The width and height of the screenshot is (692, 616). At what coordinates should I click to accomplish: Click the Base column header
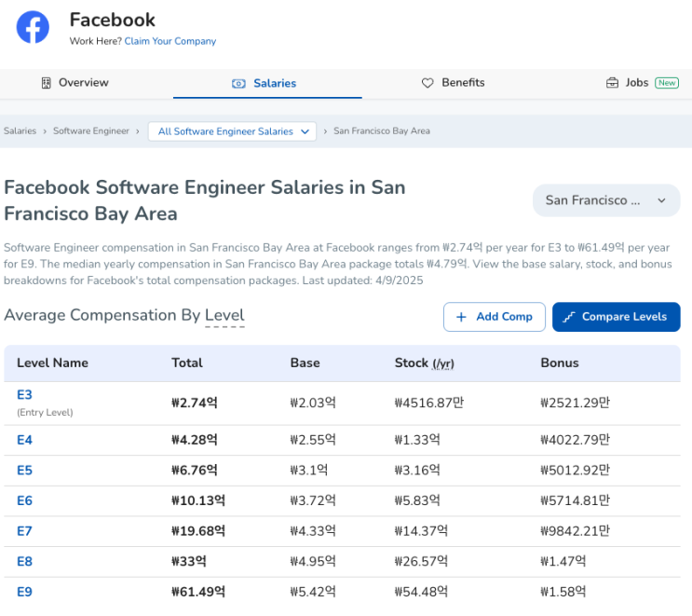[x=305, y=363]
